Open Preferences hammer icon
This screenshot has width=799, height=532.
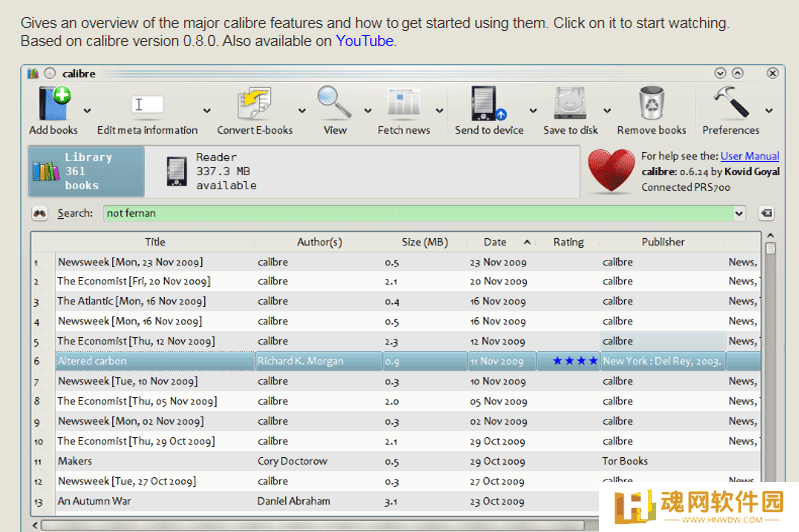click(x=731, y=102)
